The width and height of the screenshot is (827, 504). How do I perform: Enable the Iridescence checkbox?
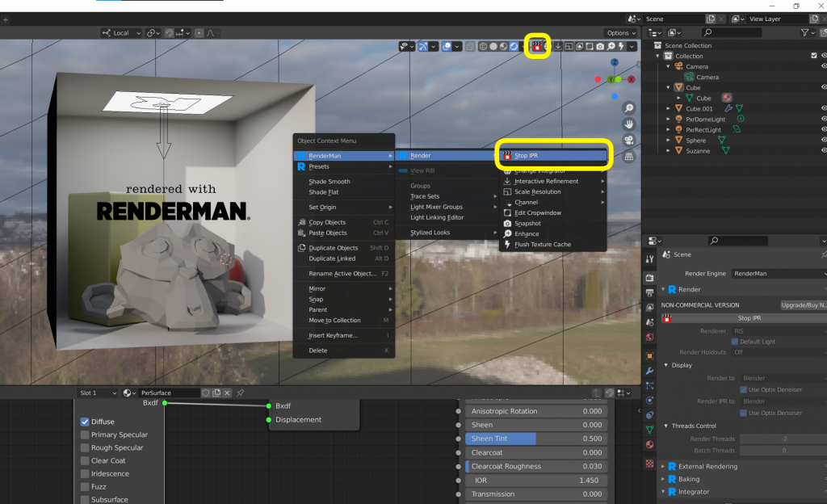pyautogui.click(x=85, y=474)
